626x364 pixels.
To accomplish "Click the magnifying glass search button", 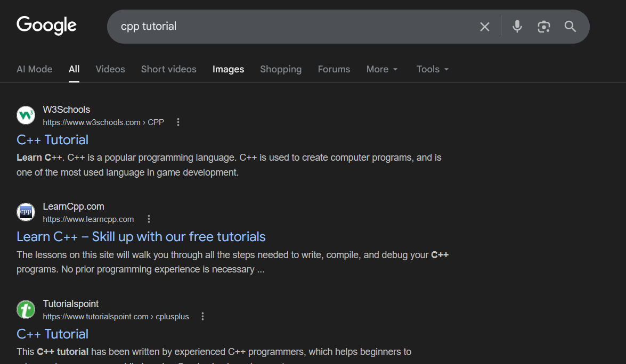I will (570, 27).
